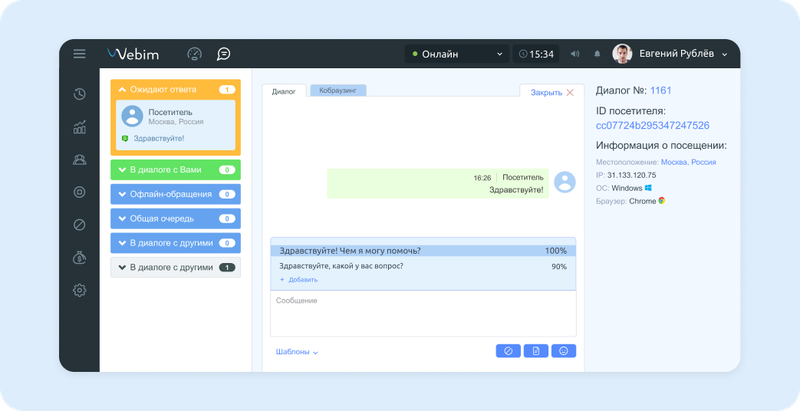Expand the Офлайн-обращения section

pos(176,194)
